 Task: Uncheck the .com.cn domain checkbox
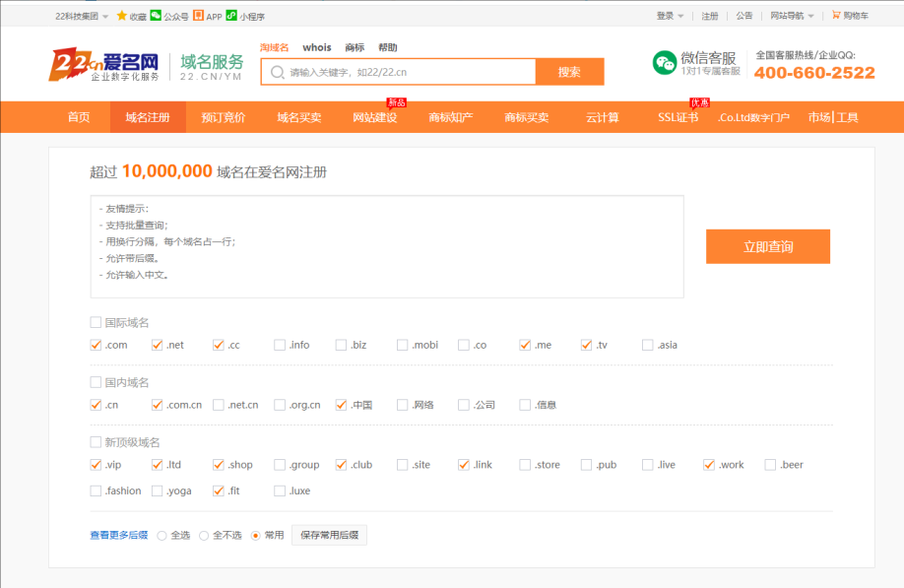click(158, 405)
